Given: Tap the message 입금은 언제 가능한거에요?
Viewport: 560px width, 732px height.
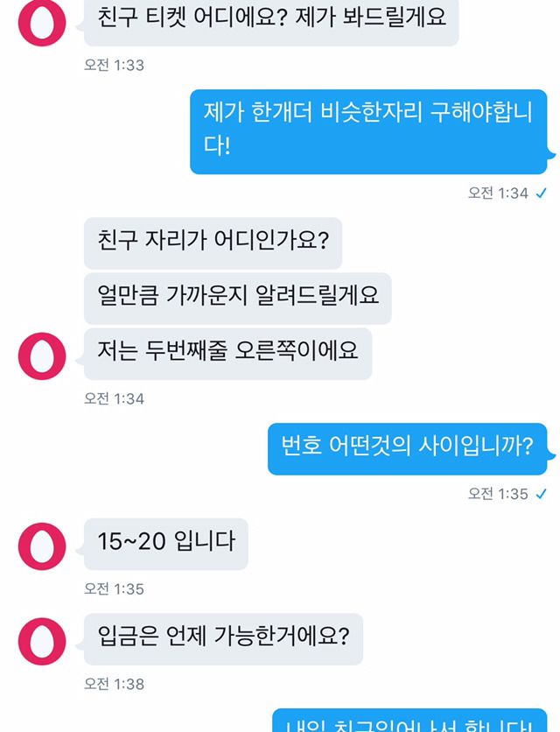Looking at the screenshot, I should coord(223,639).
